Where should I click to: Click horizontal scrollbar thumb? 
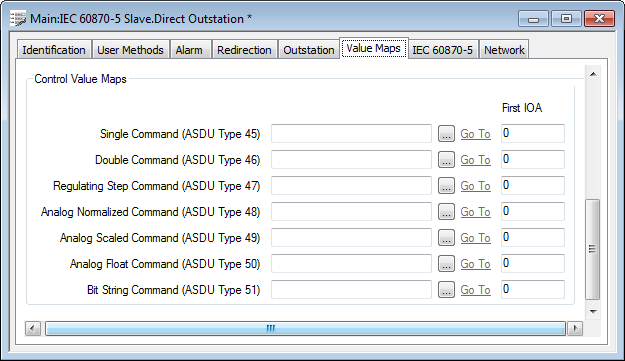(x=305, y=328)
